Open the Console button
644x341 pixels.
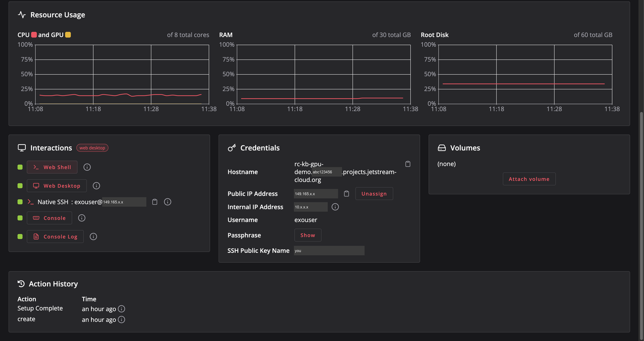point(50,218)
